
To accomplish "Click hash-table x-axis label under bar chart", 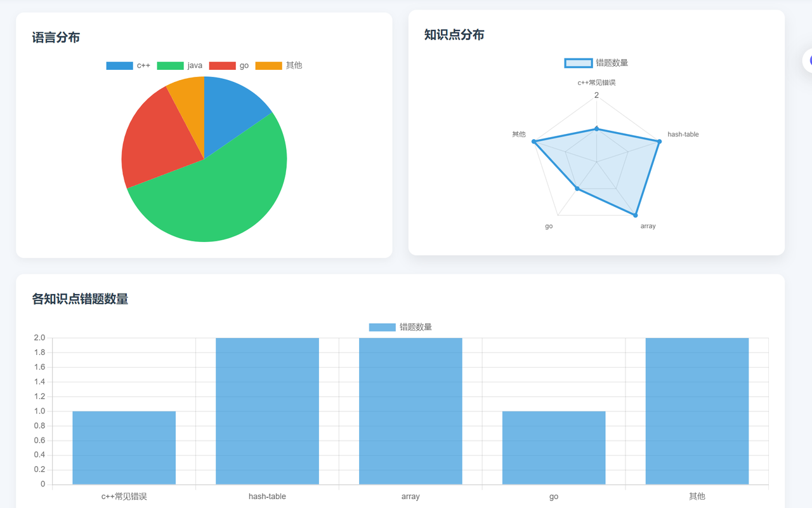I will pos(267,497).
